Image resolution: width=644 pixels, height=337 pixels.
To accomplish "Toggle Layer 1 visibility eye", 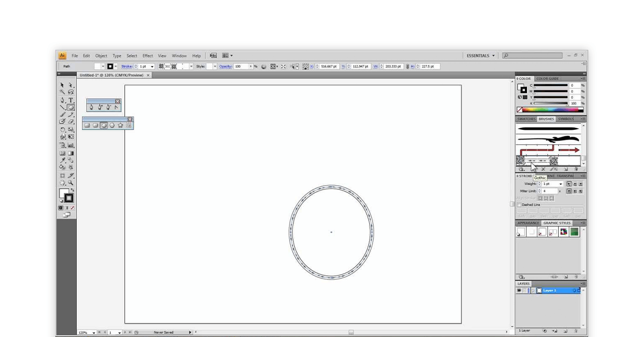I will tap(519, 290).
